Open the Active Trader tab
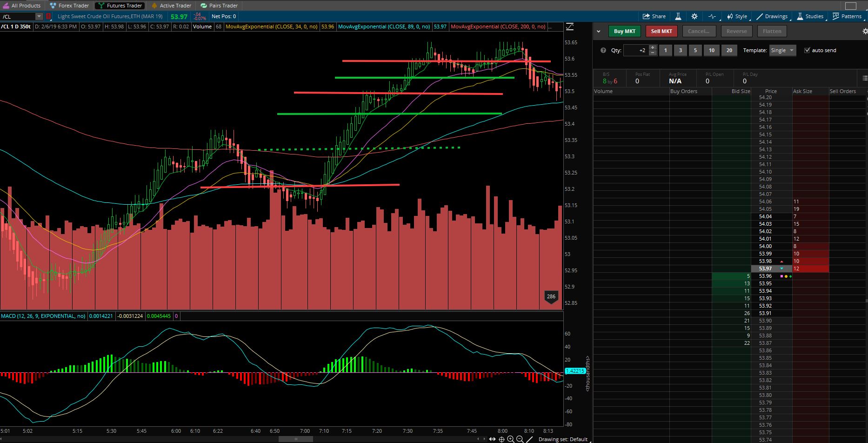The width and height of the screenshot is (868, 443). [171, 6]
